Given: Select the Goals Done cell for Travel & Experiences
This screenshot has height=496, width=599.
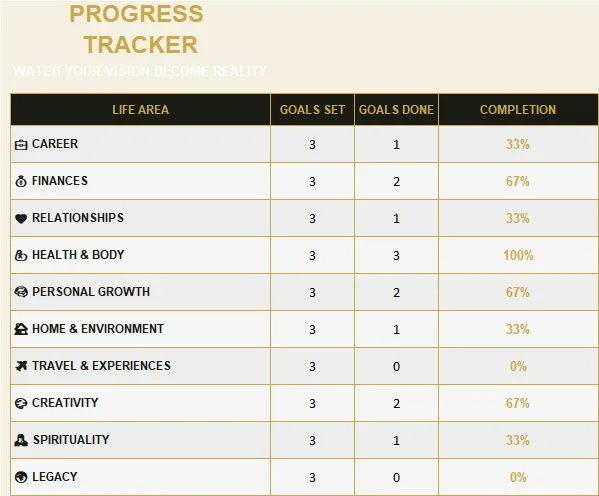Looking at the screenshot, I should 396,366.
